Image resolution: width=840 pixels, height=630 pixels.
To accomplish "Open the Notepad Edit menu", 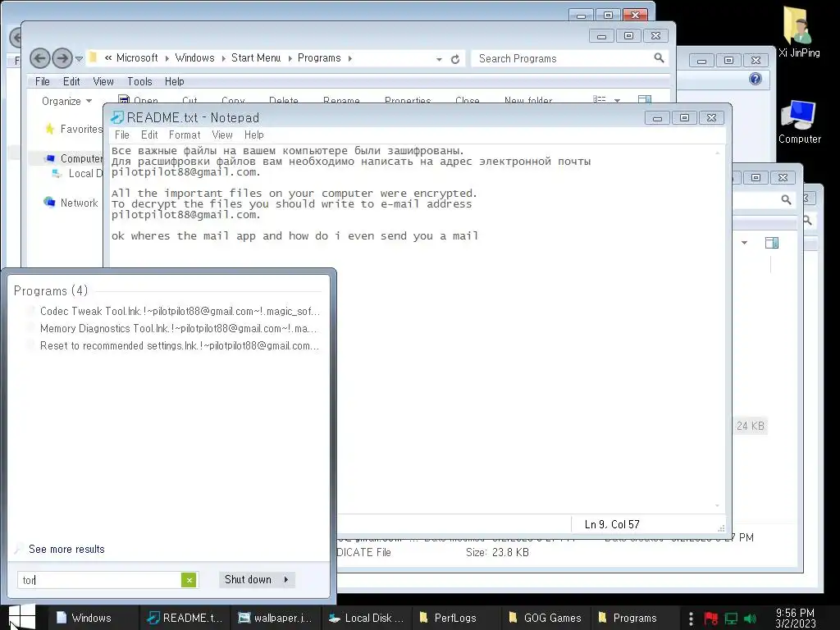I will pos(149,135).
